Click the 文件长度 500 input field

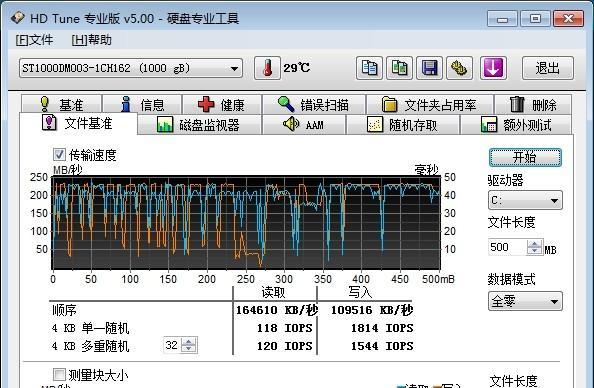507,247
